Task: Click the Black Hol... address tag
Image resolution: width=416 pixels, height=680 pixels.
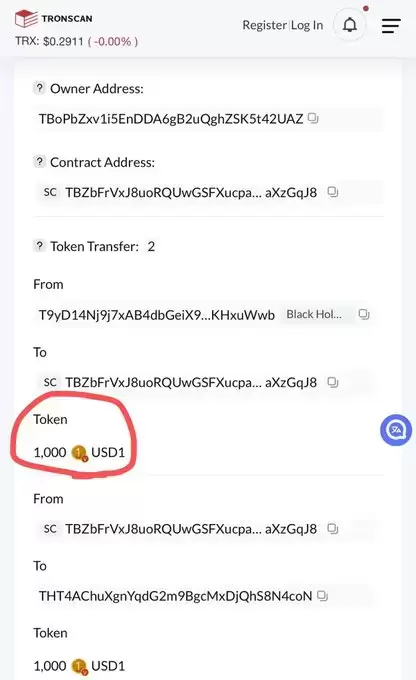Action: tap(314, 314)
